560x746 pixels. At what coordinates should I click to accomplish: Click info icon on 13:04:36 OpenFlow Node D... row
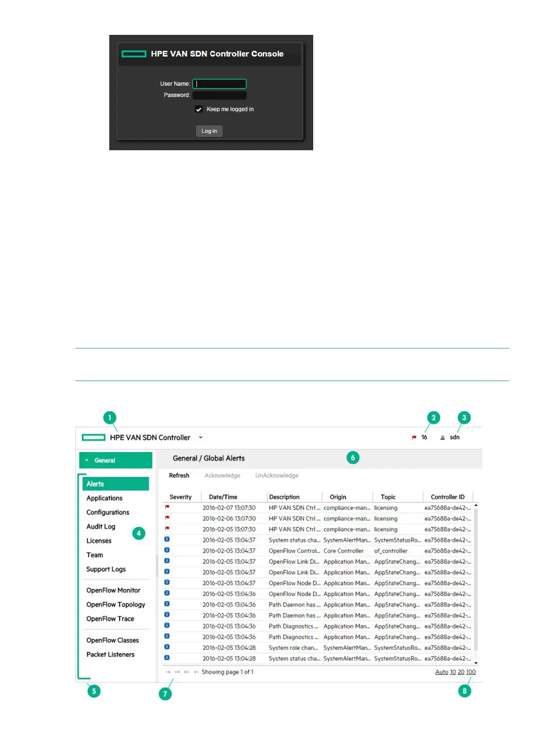tap(167, 593)
